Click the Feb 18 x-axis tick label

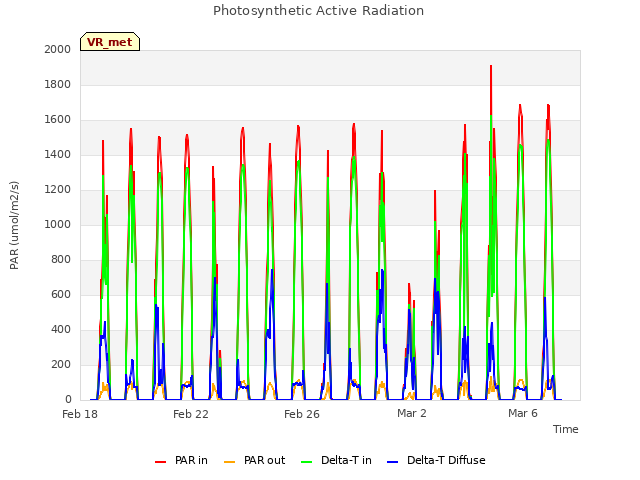(80, 414)
